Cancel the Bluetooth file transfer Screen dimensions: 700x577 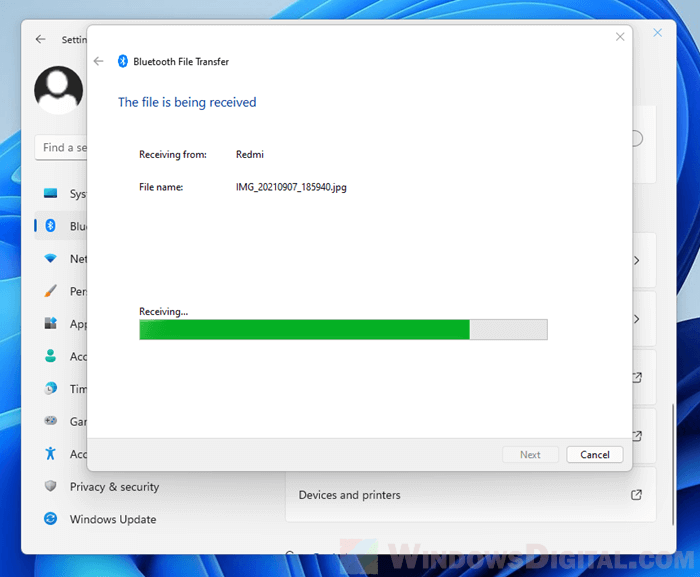(x=594, y=454)
